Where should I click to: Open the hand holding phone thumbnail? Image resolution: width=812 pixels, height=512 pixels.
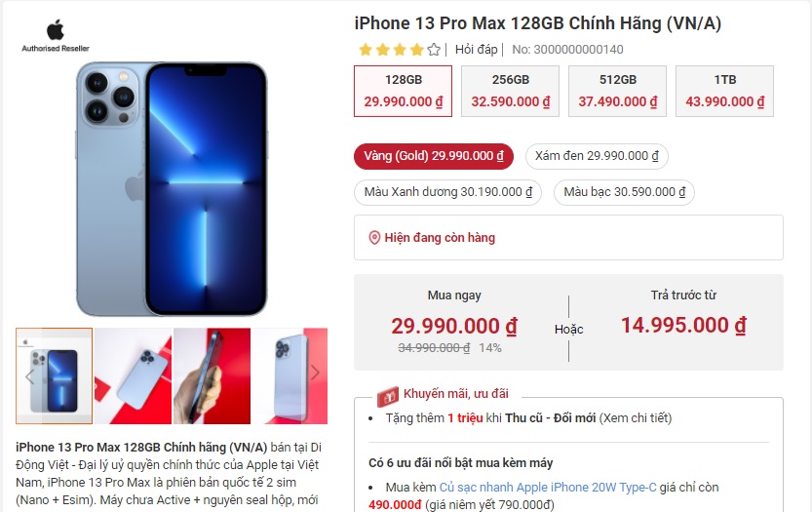(212, 376)
